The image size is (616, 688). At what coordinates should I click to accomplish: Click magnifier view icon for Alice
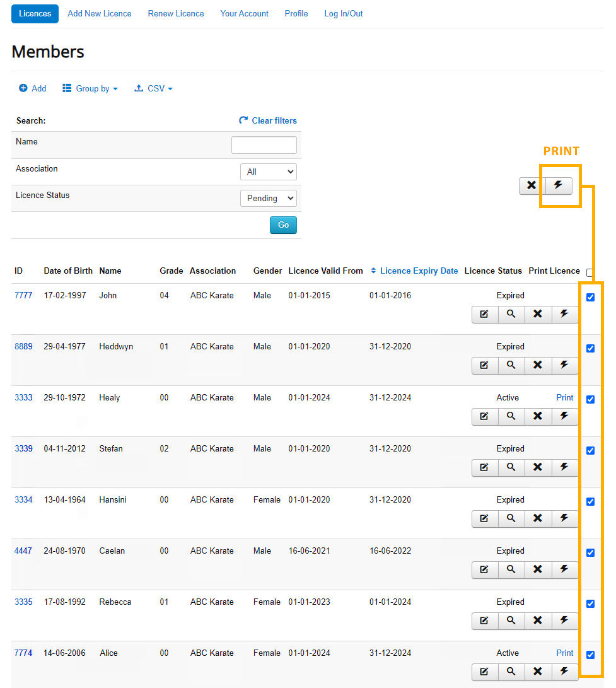click(x=511, y=672)
